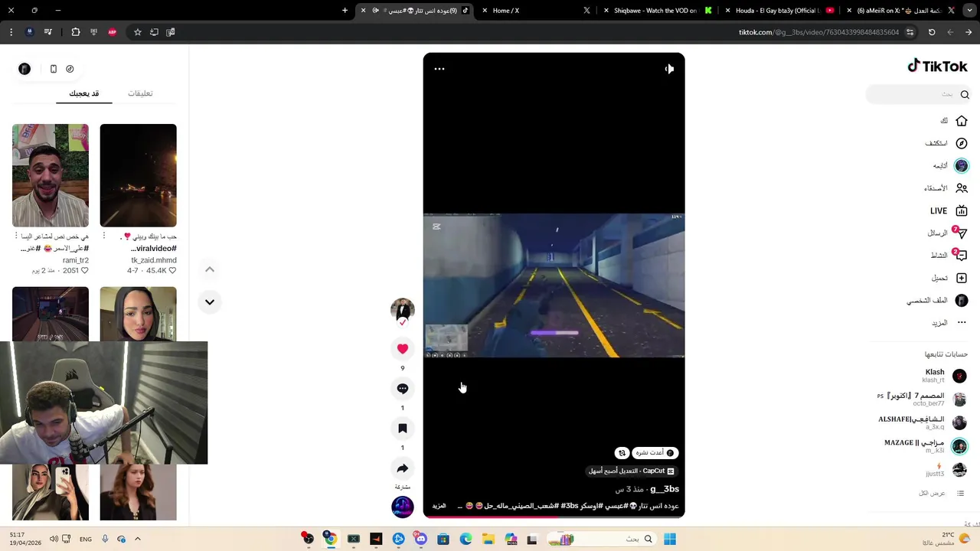The image size is (980, 551).
Task: Switch to the Houda El Gay bta3y tab
Action: click(779, 11)
